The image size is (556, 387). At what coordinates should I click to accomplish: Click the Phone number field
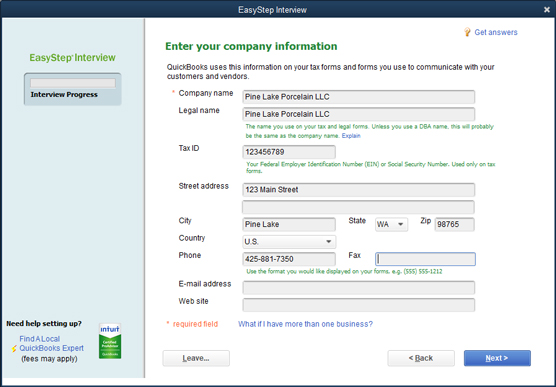point(289,259)
